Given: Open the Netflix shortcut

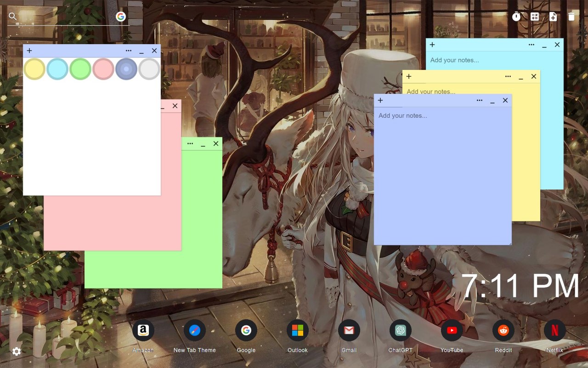Looking at the screenshot, I should coord(555,330).
